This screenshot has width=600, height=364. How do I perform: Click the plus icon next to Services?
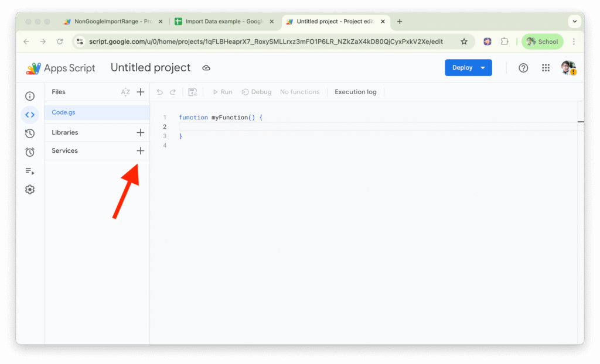tap(140, 150)
